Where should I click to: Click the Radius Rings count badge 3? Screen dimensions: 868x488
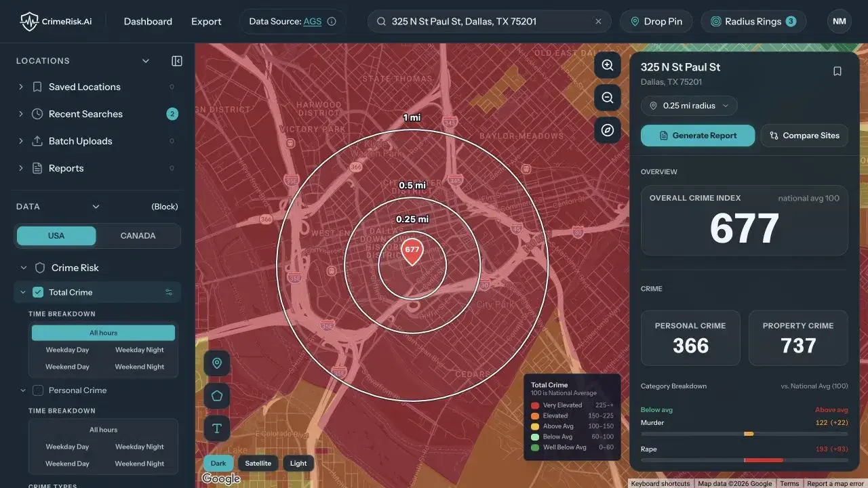[791, 22]
